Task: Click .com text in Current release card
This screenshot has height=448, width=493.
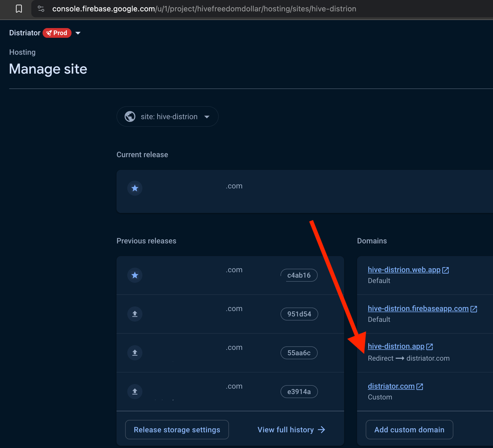Action: tap(234, 186)
